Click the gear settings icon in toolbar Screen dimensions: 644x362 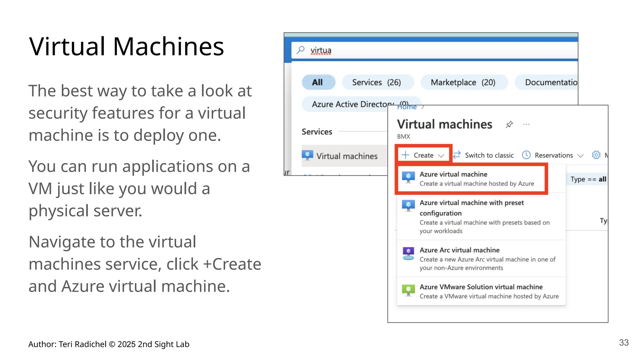click(x=596, y=155)
